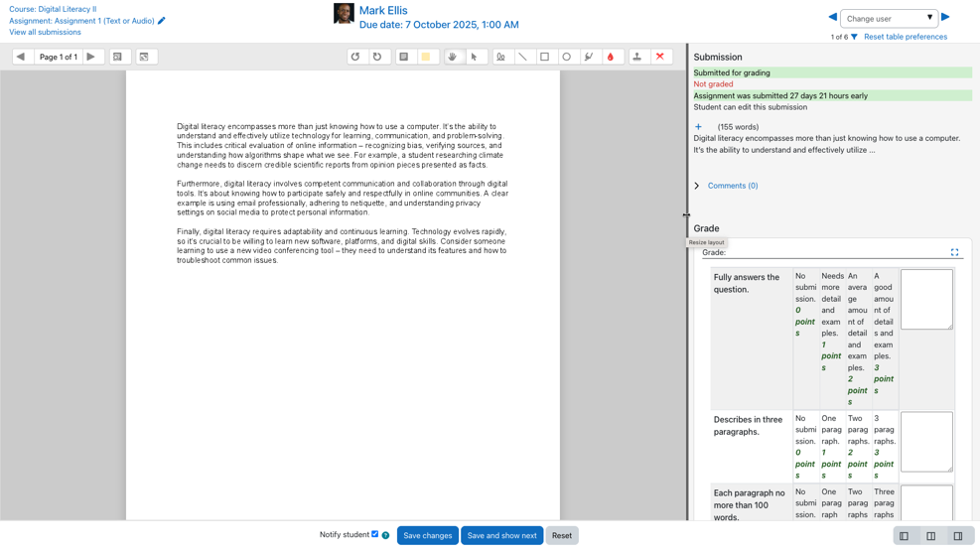
Task: Select the arrow select tool
Action: coord(475,57)
